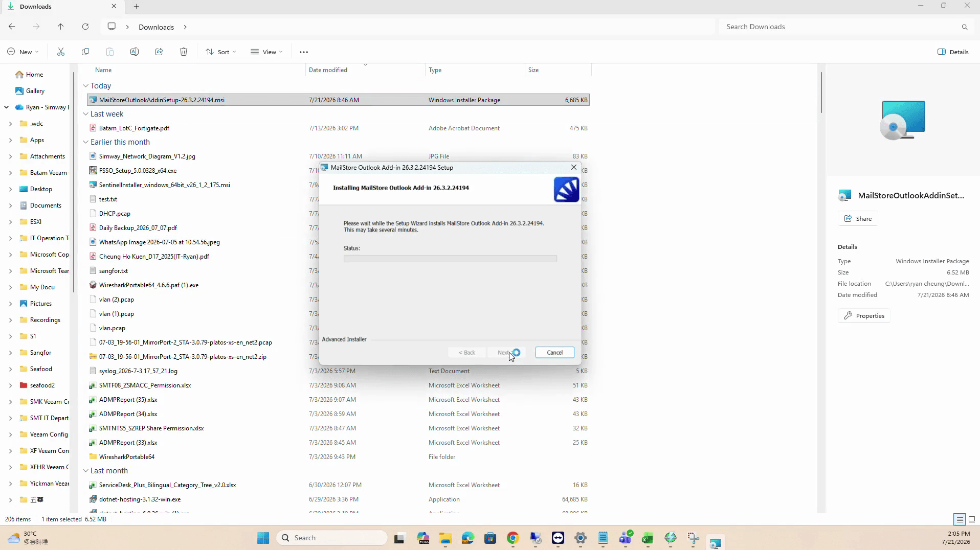Go back with the back arrow

click(12, 27)
